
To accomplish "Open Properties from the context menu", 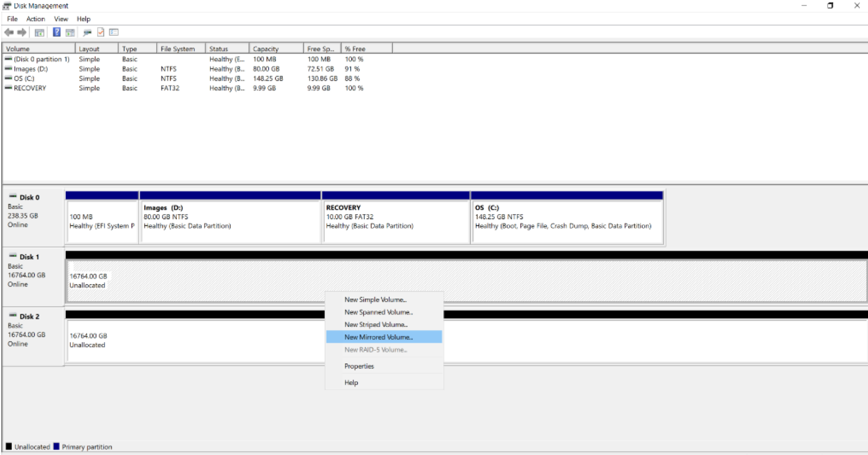I will click(x=359, y=366).
